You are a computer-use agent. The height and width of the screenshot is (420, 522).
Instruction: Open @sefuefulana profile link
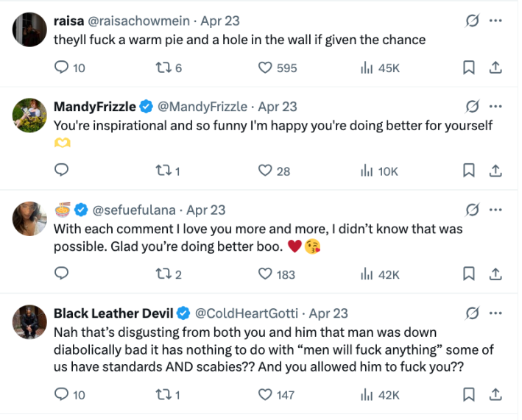point(135,210)
